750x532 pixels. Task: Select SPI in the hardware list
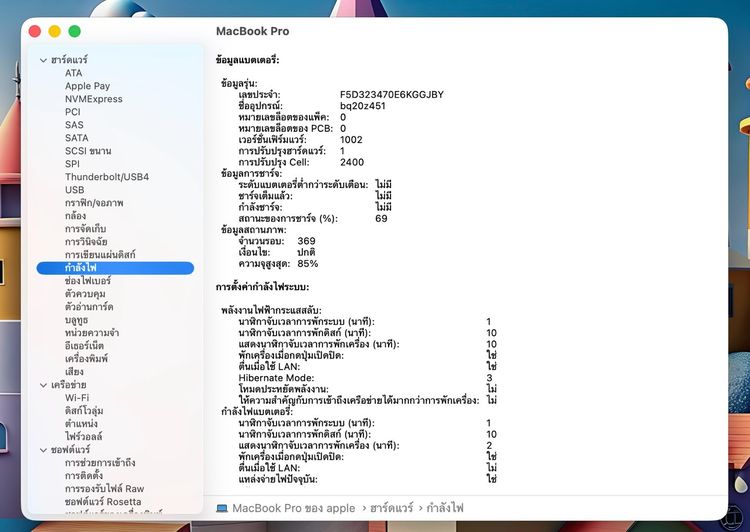click(x=72, y=164)
